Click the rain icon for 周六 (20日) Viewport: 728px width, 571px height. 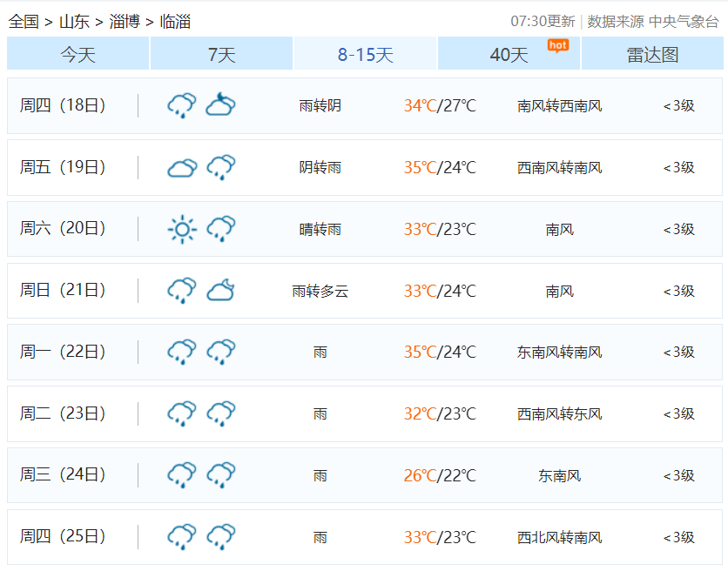tap(221, 229)
